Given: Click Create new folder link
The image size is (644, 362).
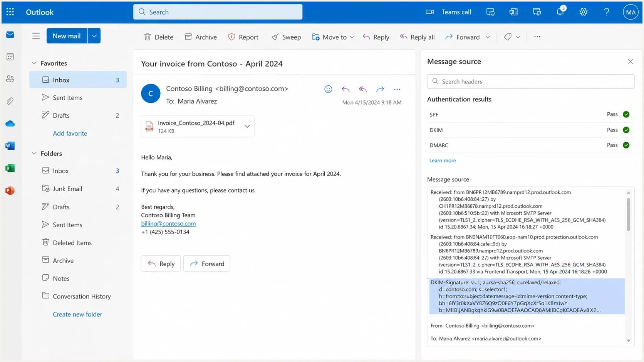Looking at the screenshot, I should pyautogui.click(x=77, y=314).
